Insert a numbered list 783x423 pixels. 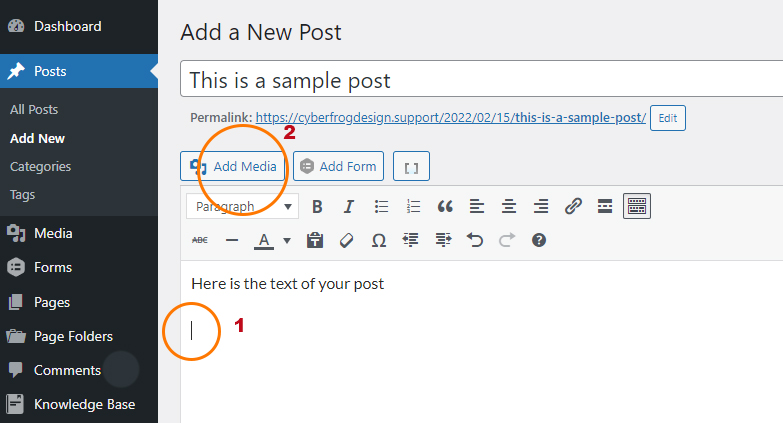click(x=413, y=207)
